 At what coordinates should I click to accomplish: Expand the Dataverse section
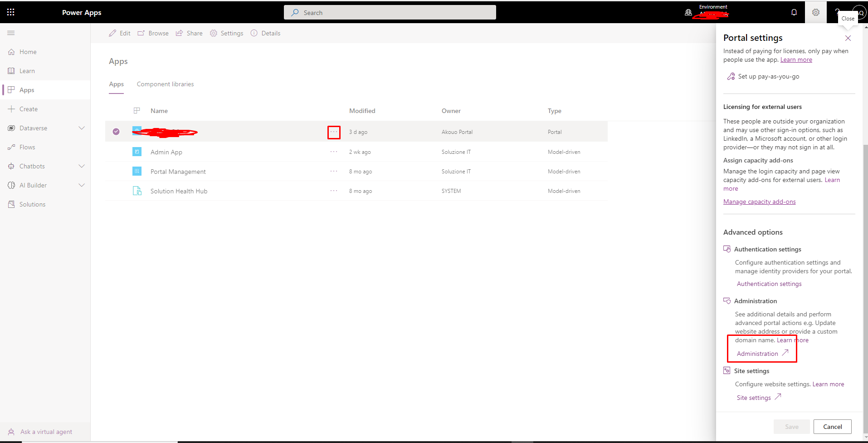pos(82,128)
